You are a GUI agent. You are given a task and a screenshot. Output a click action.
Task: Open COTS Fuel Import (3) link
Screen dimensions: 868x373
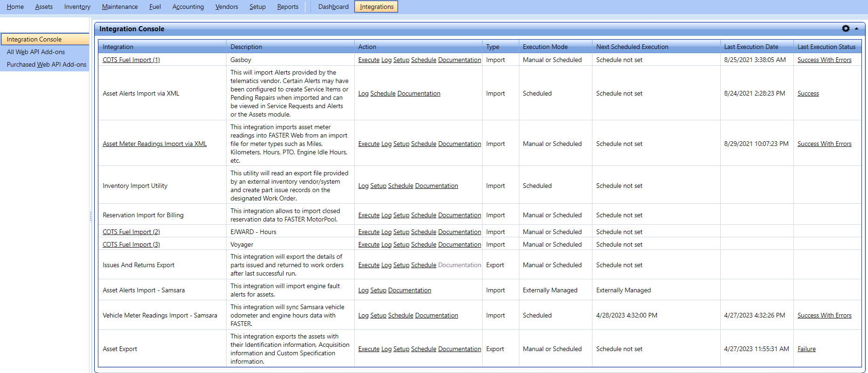coord(131,244)
